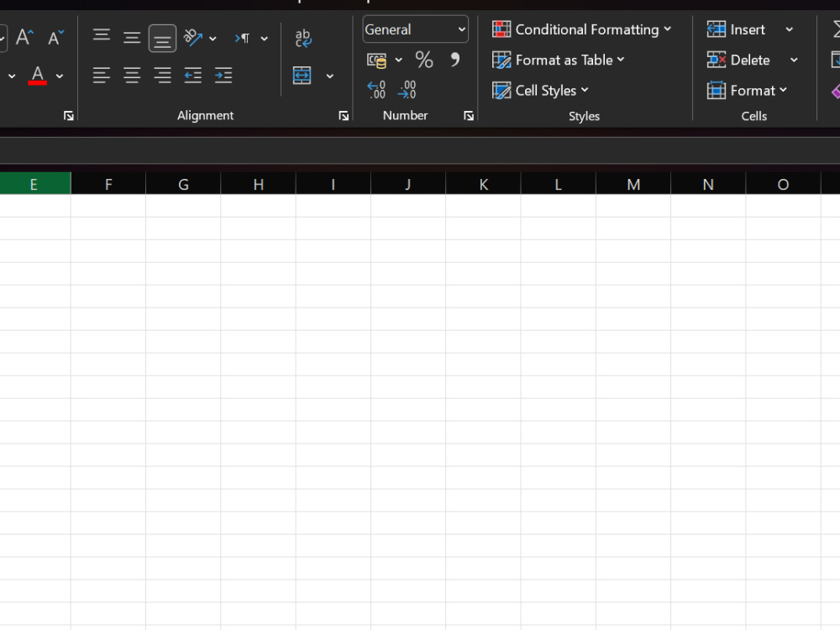Image resolution: width=840 pixels, height=630 pixels.
Task: Select column L header
Action: pyautogui.click(x=559, y=184)
